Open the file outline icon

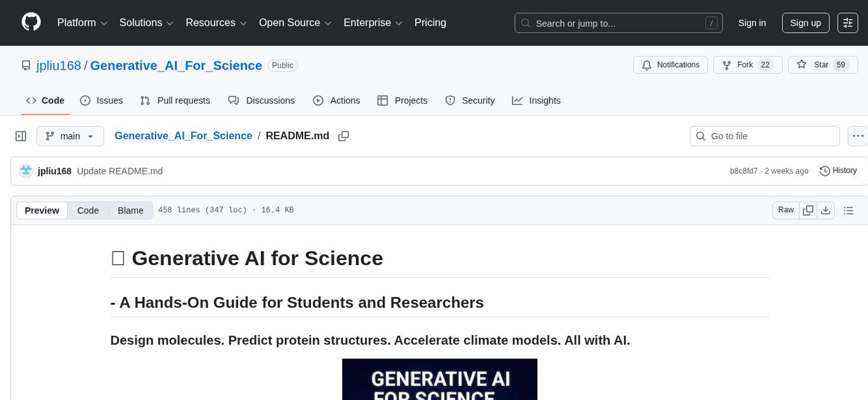849,210
